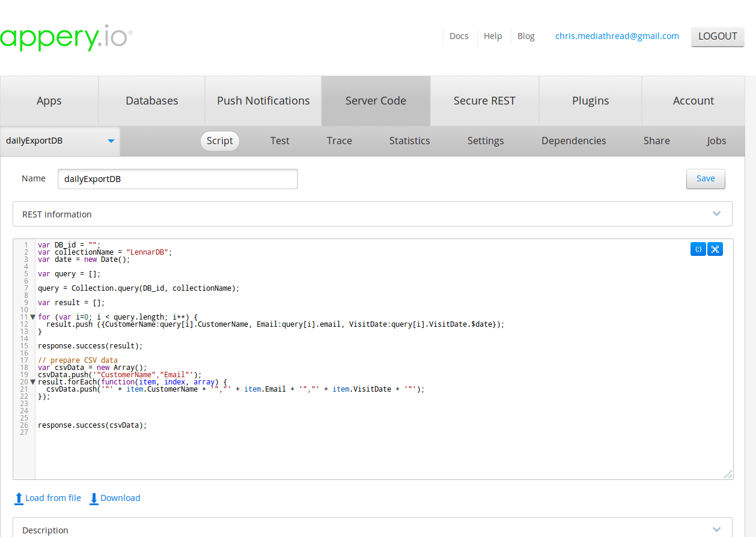Click the Load from file upload icon
This screenshot has width=756, height=537.
[x=19, y=498]
